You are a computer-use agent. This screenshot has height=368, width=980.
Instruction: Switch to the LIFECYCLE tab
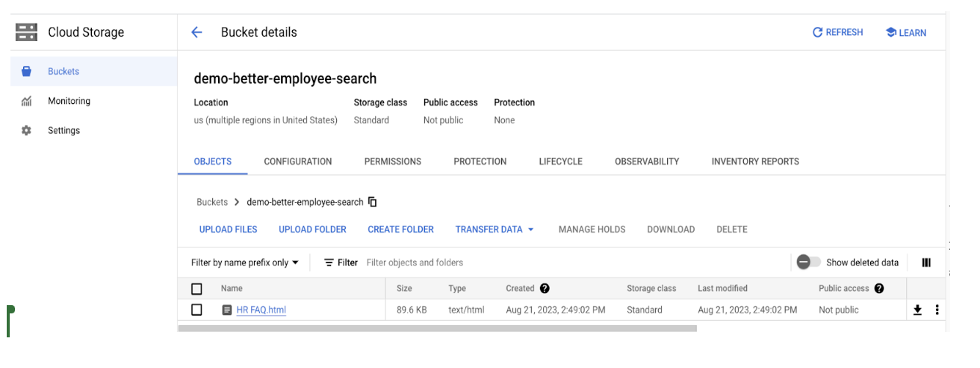click(x=561, y=161)
